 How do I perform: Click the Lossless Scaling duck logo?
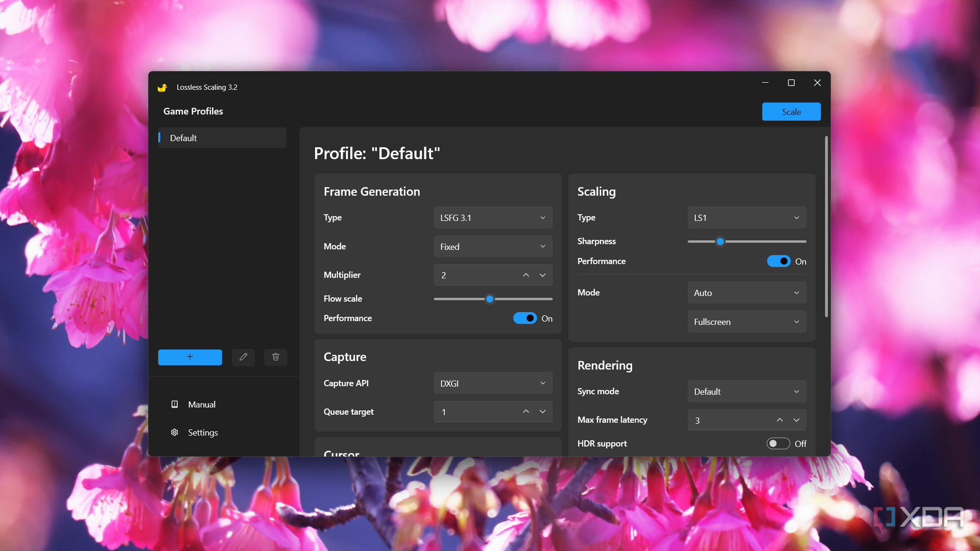tap(163, 87)
